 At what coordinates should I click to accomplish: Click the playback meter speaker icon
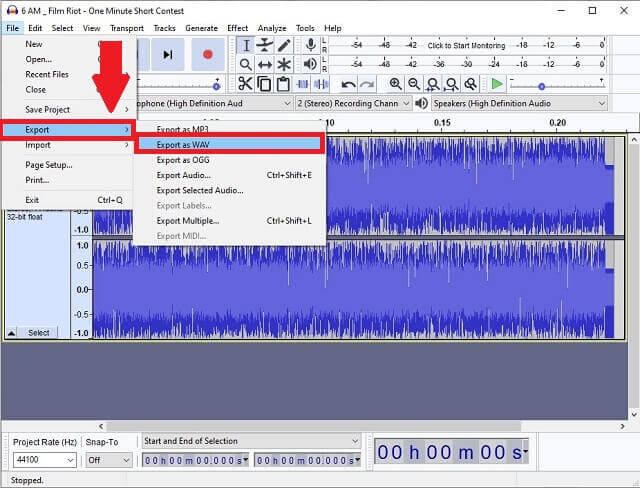(310, 64)
